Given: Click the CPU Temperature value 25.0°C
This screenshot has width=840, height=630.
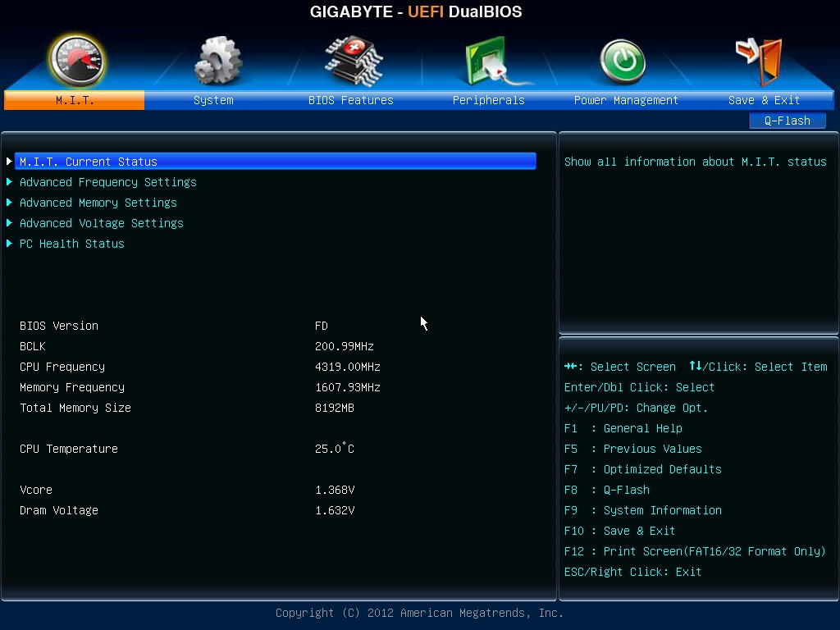Looking at the screenshot, I should click(x=335, y=449).
